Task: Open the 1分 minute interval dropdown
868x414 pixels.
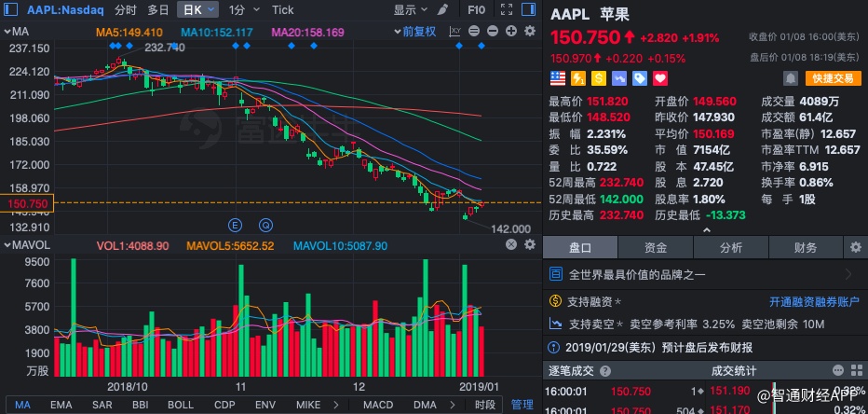Action: tap(244, 9)
